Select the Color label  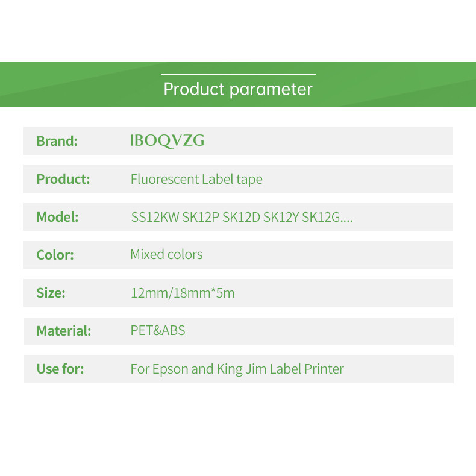[x=55, y=255]
